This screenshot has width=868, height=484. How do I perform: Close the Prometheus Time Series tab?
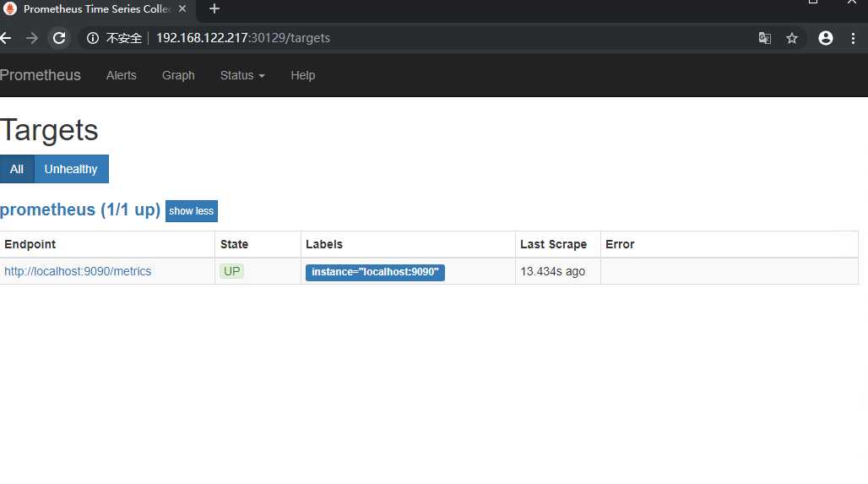[182, 8]
